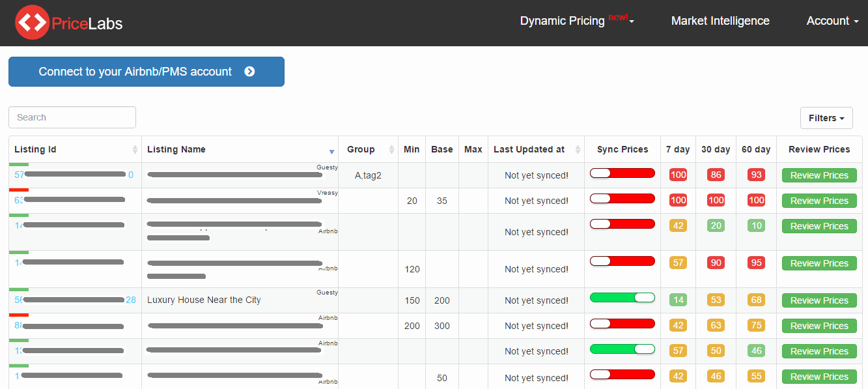Sort by Last Updated at arrows
The height and width of the screenshot is (389, 868).
coord(578,149)
